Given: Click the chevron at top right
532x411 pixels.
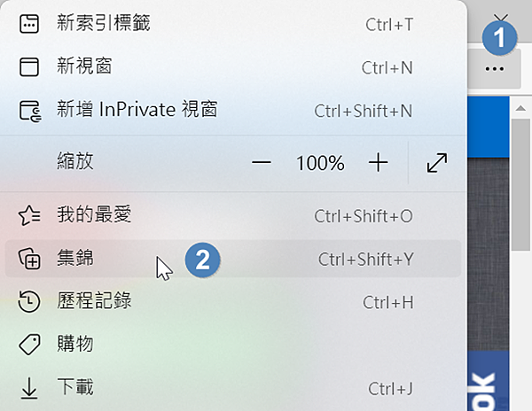Looking at the screenshot, I should coord(501,19).
